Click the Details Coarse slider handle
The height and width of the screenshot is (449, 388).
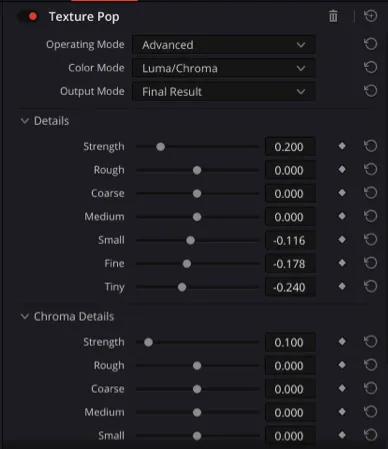197,193
